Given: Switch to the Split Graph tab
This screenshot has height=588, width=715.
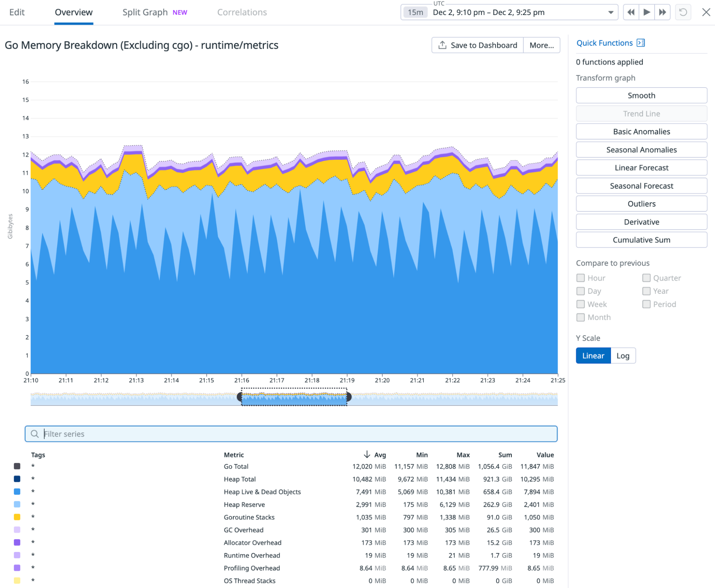Looking at the screenshot, I should pos(145,12).
